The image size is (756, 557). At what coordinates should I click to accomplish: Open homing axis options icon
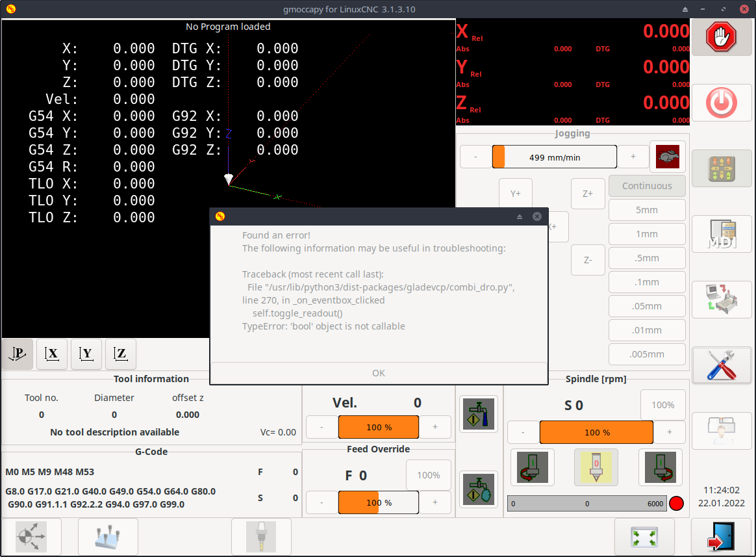point(31,537)
